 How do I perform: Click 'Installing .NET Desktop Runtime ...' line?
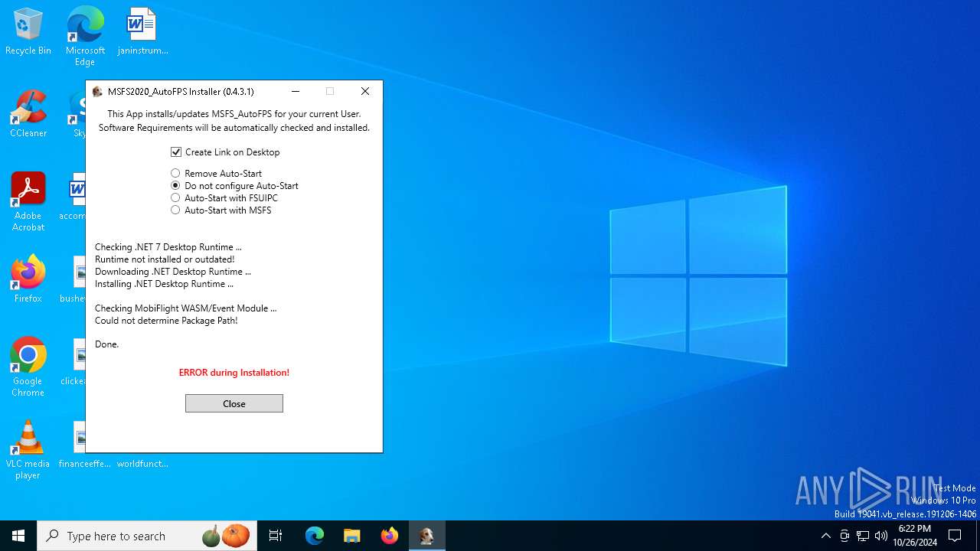[165, 284]
